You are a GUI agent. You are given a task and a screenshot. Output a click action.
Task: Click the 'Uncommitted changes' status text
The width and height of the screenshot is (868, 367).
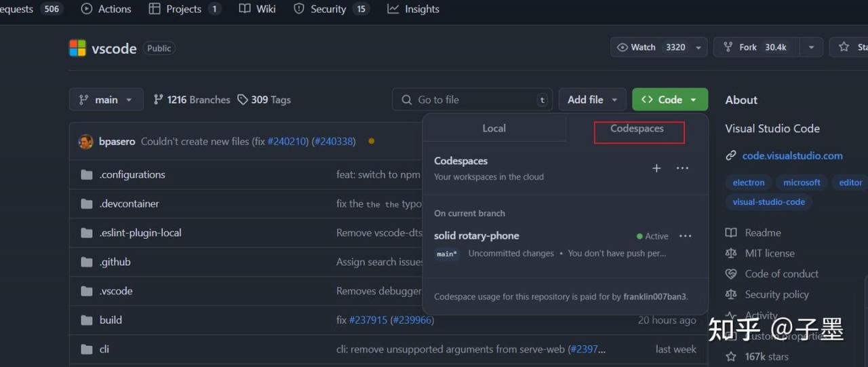coord(511,253)
